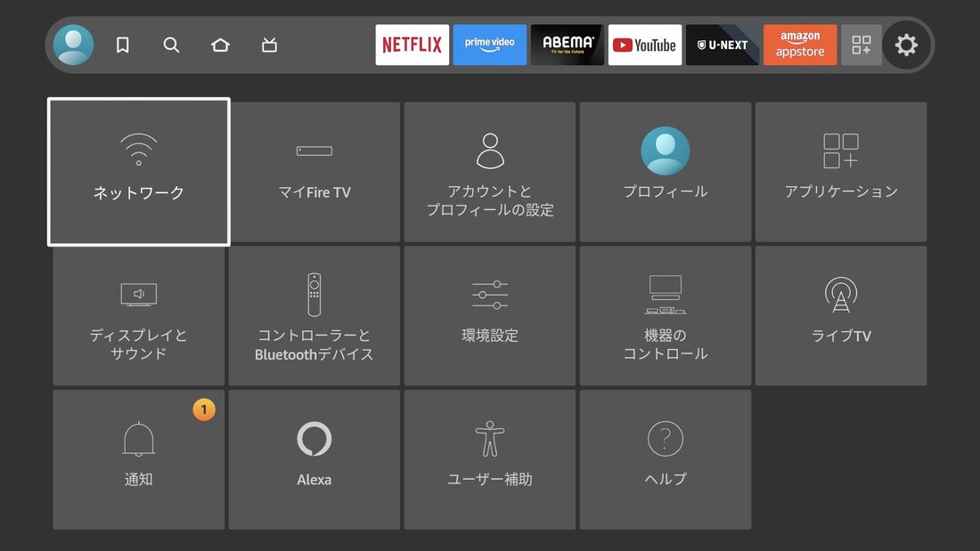The height and width of the screenshot is (551, 980).
Task: Open the Live TV guide icon next to Home
Action: click(268, 44)
